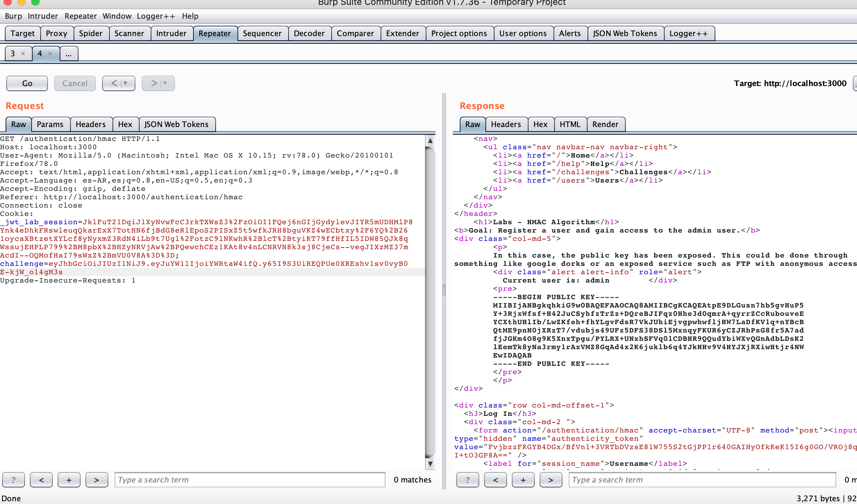This screenshot has width=857, height=504.
Task: Open request search help button
Action: 14,480
